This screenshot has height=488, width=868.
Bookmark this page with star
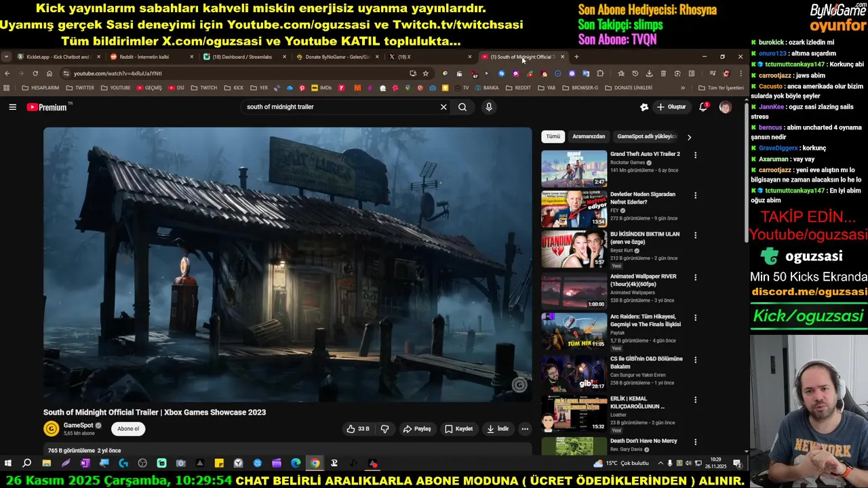(426, 73)
